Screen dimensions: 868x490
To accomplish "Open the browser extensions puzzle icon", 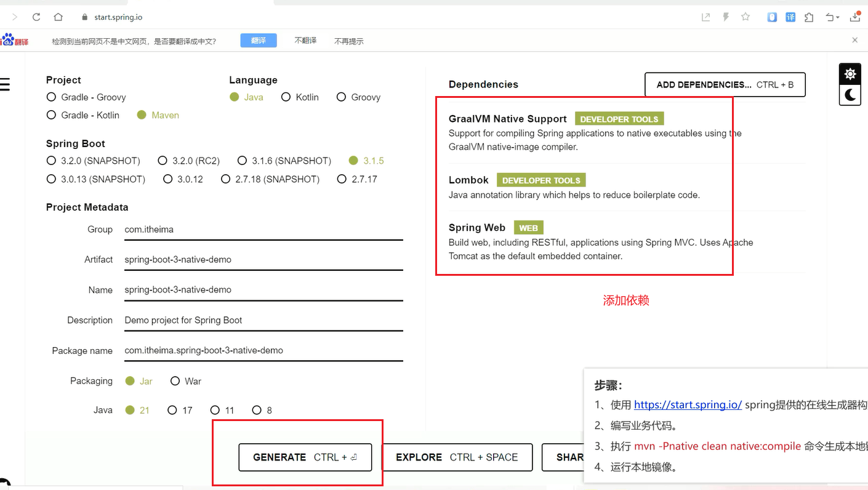I will point(809,17).
